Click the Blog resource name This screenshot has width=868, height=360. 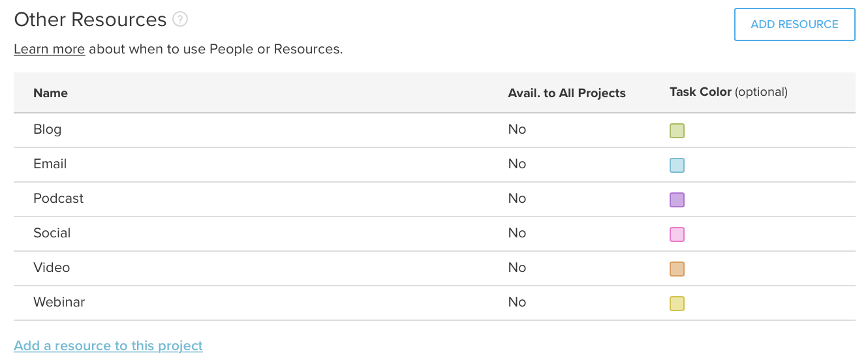(x=47, y=129)
